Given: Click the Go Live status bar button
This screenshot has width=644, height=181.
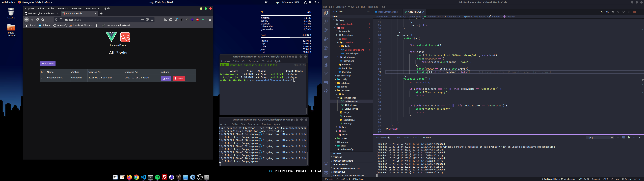Looking at the screenshot, I should click(627, 179).
